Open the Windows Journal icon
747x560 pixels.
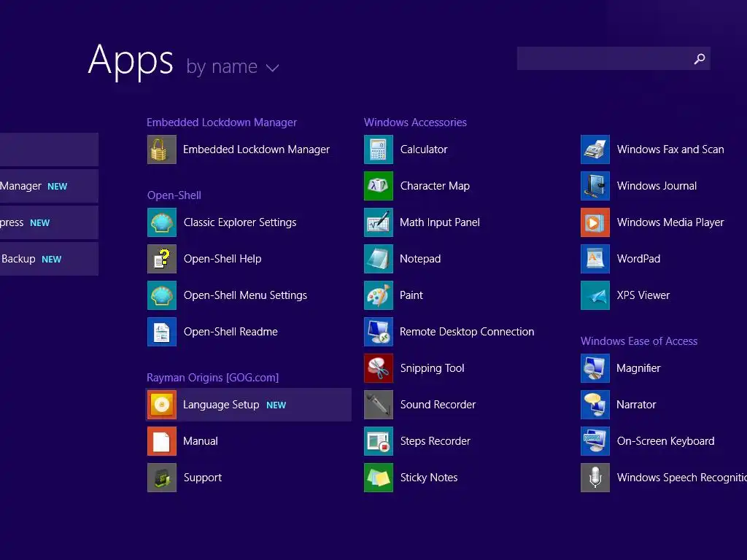coord(595,186)
